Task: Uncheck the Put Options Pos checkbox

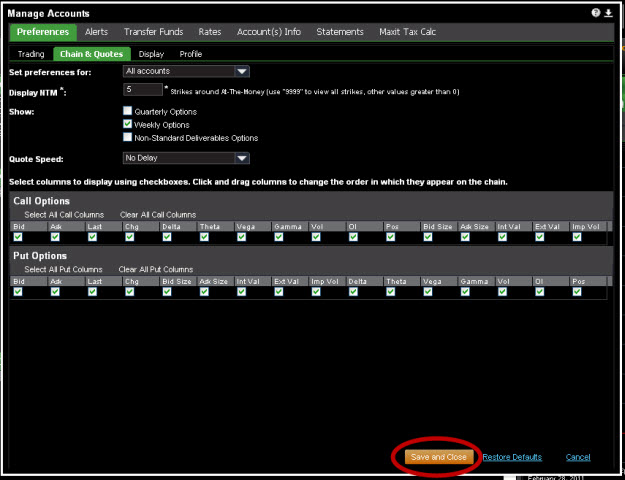Action: point(577,292)
